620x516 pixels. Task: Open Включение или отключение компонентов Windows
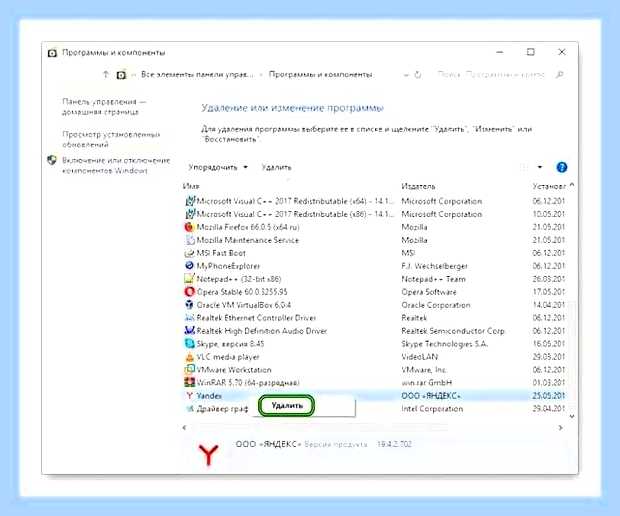pyautogui.click(x=116, y=166)
